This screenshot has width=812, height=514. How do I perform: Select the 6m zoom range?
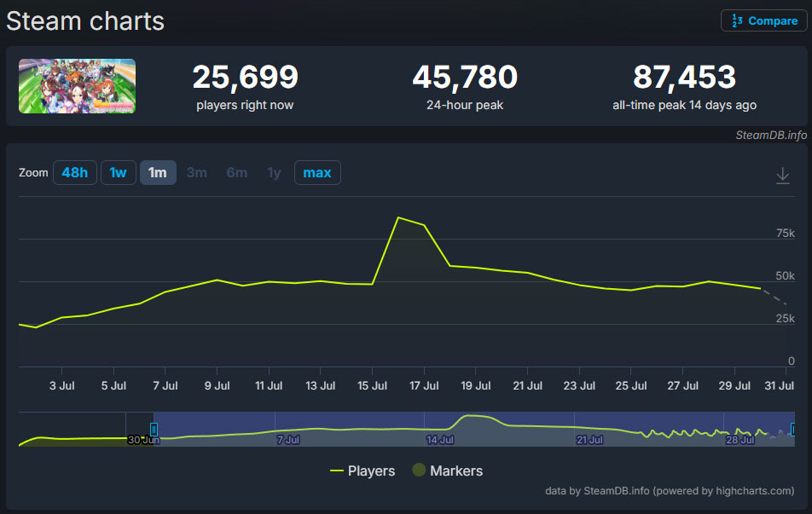click(237, 173)
